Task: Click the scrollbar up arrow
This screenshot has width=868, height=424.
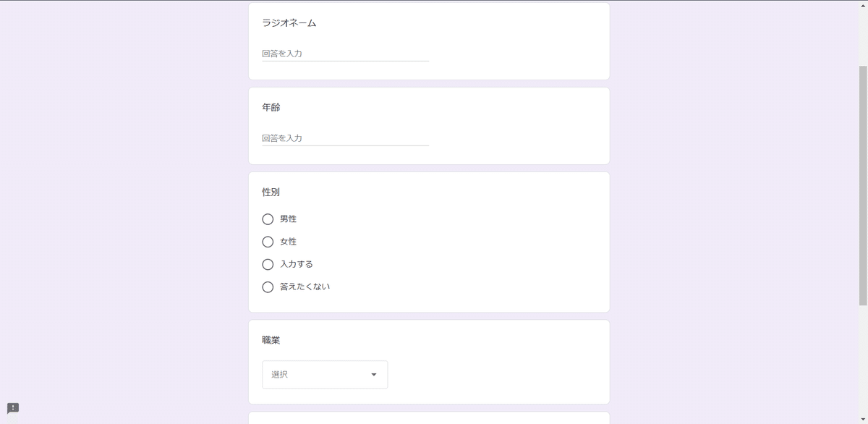Action: point(861,6)
